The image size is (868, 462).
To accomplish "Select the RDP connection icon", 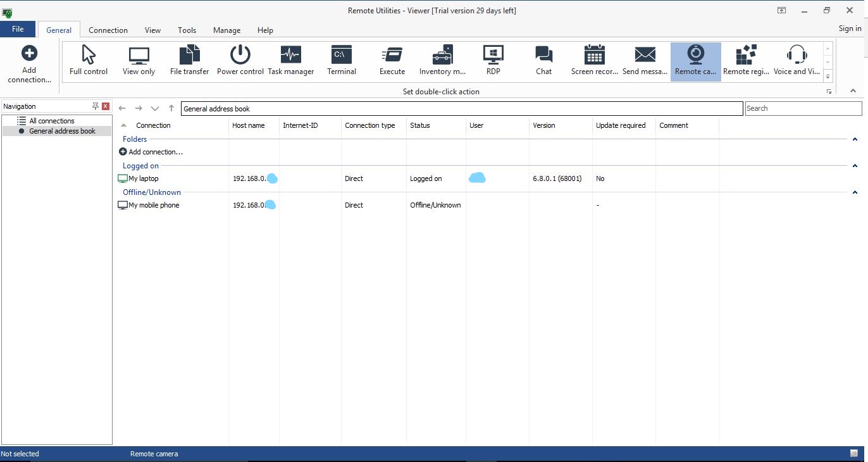I will (x=493, y=61).
